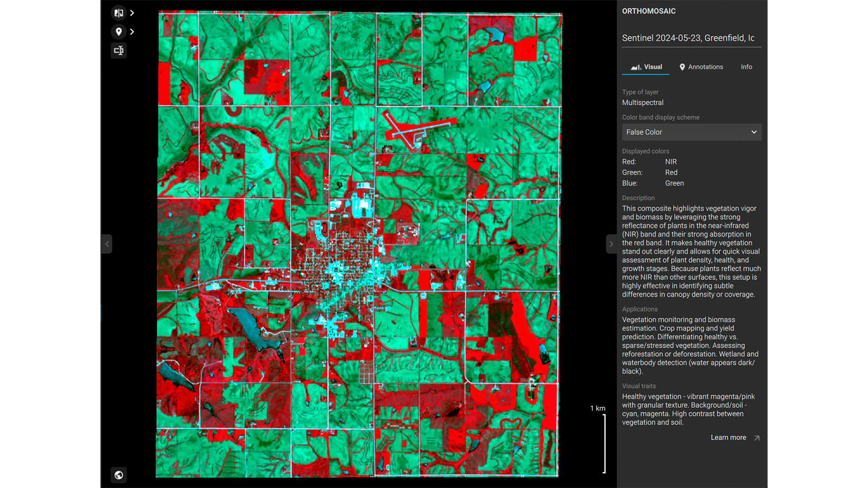The height and width of the screenshot is (488, 868).
Task: Click the external-link arrow beside Learn more
Action: coord(756,438)
